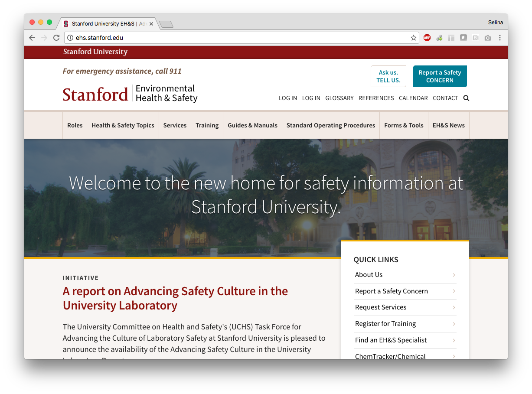Screen dimensions: 532x394
Task: Open the REFERENCES link
Action: click(376, 98)
